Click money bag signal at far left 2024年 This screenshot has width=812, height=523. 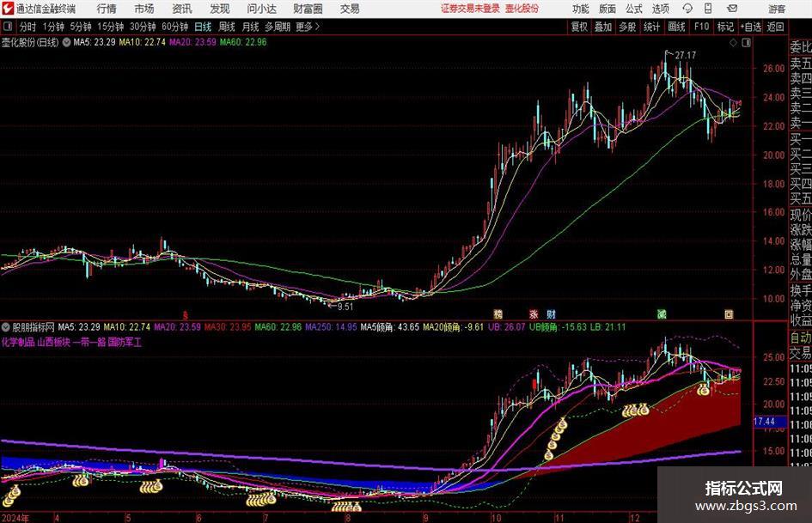point(11,496)
